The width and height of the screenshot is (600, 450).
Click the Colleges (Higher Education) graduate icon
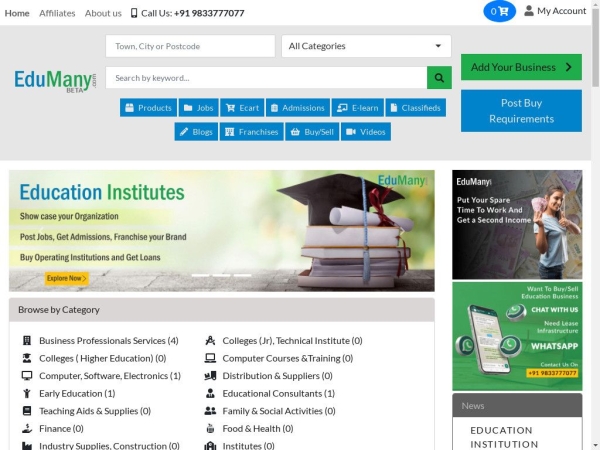[27, 358]
